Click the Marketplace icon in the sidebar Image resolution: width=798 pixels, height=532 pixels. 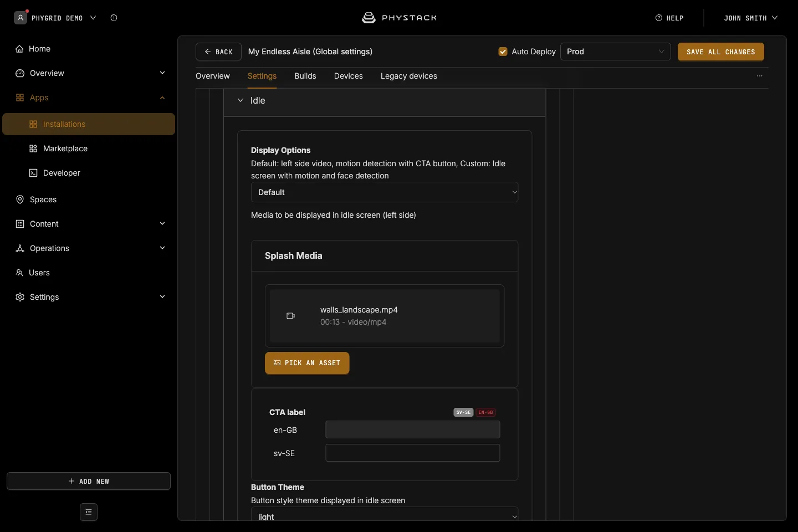point(33,149)
